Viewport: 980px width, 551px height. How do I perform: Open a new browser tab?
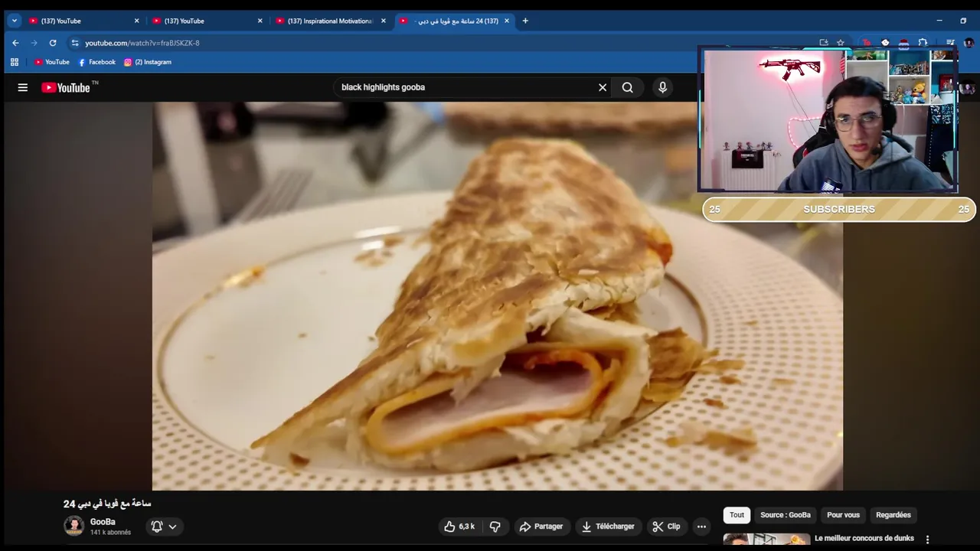(x=525, y=21)
